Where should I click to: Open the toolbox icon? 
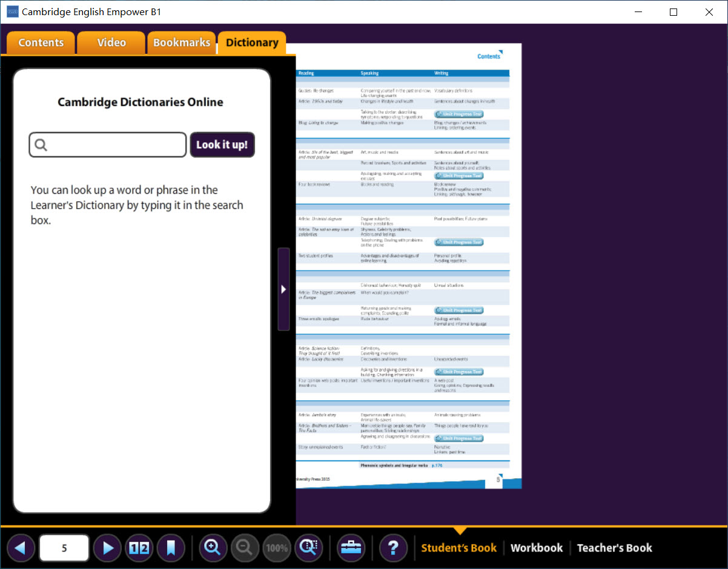[351, 548]
